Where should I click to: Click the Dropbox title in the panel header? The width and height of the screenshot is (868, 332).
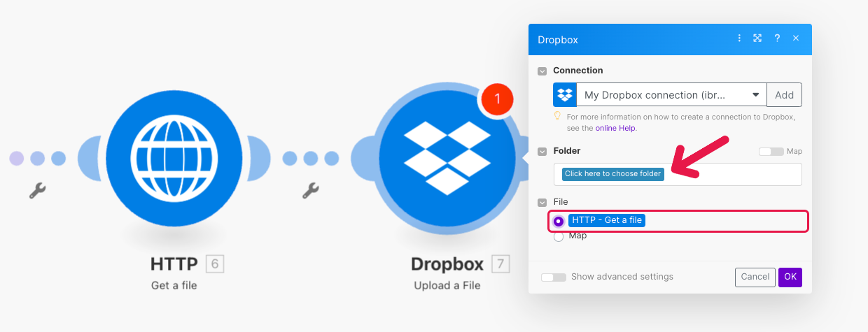coord(558,40)
